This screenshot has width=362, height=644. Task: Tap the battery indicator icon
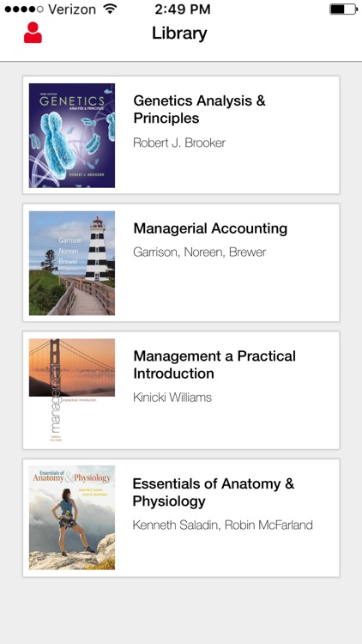click(x=343, y=9)
